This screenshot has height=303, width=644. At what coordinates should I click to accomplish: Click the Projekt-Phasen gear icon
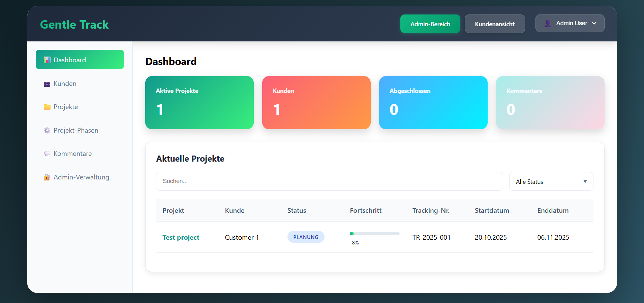coord(47,130)
